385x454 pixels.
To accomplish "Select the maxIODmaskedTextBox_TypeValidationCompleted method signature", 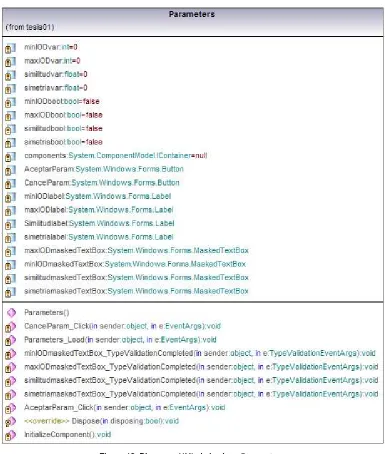I will coord(201,367).
